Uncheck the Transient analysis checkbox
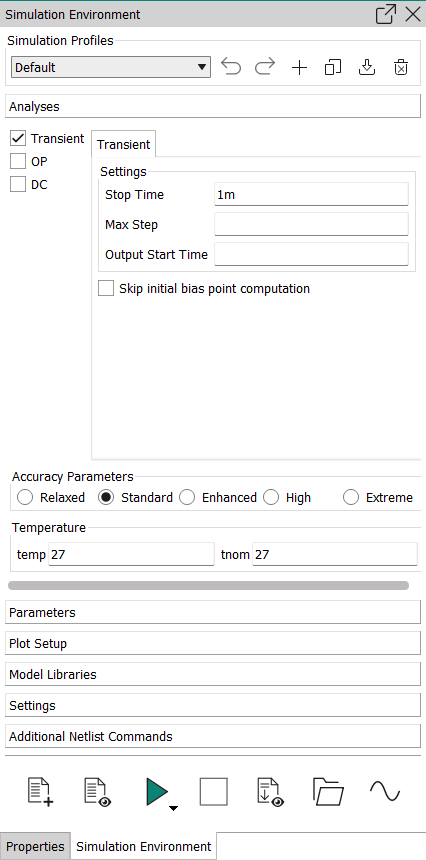426x860 pixels. point(18,138)
